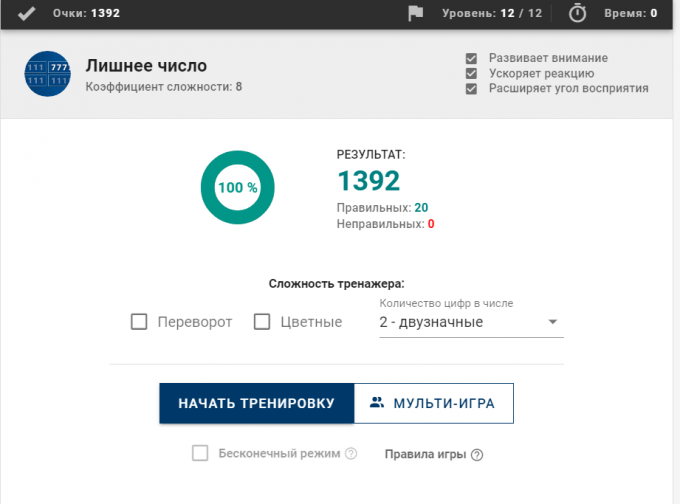Open the Правила игры link
This screenshot has width=680, height=504.
tap(425, 454)
